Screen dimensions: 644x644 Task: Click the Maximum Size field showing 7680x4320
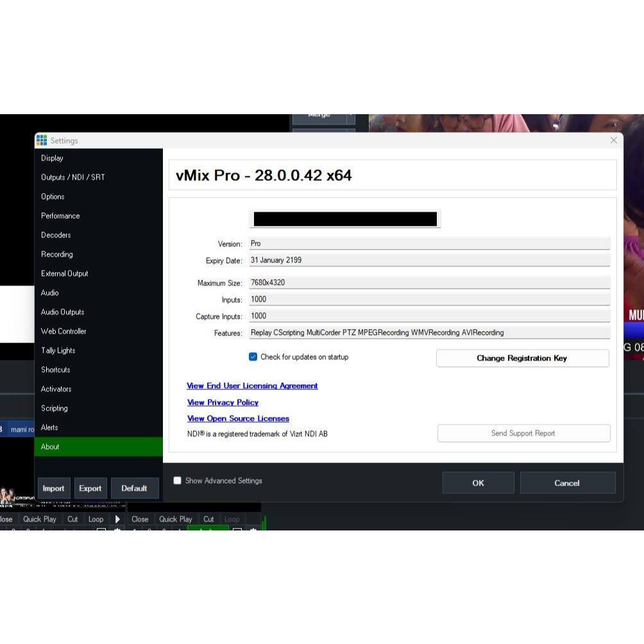click(430, 283)
